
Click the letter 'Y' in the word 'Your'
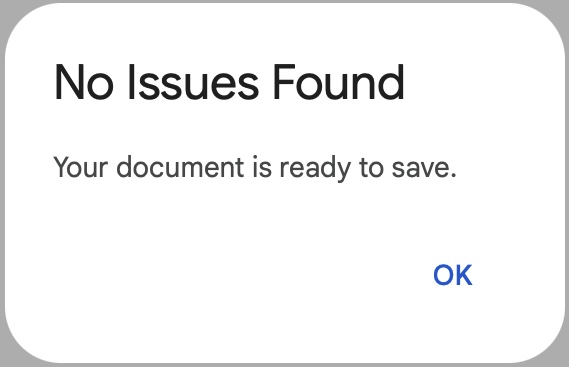pyautogui.click(x=63, y=167)
